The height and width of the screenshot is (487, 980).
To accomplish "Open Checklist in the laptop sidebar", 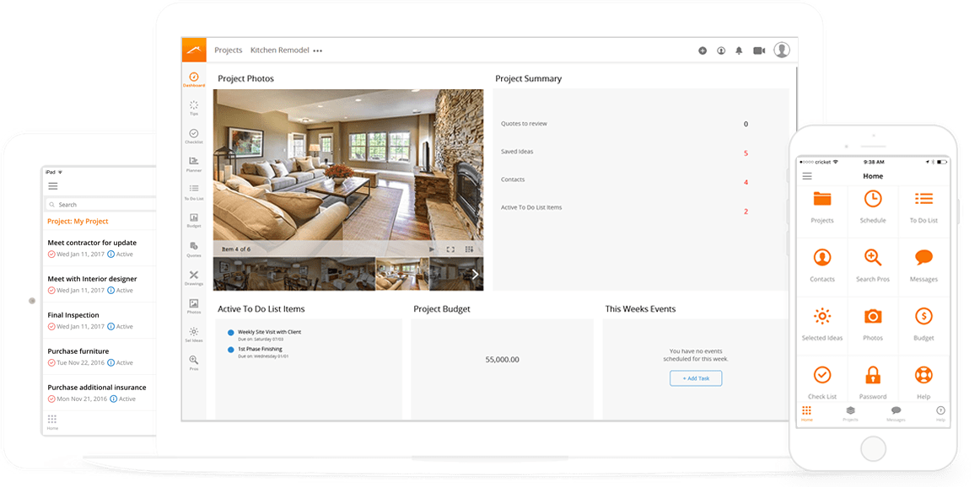I will pyautogui.click(x=194, y=136).
